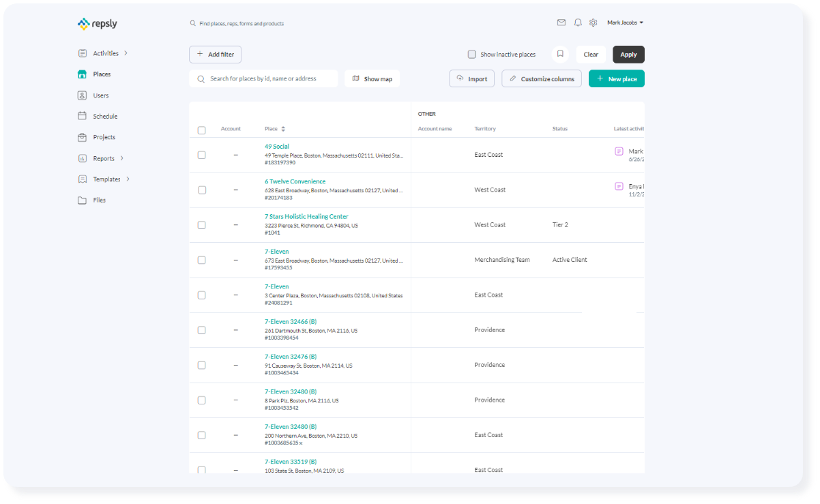Viewport: 820px width, 504px height.
Task: Select the 7 Stars Holistic Healing Center checkbox
Action: tap(201, 225)
